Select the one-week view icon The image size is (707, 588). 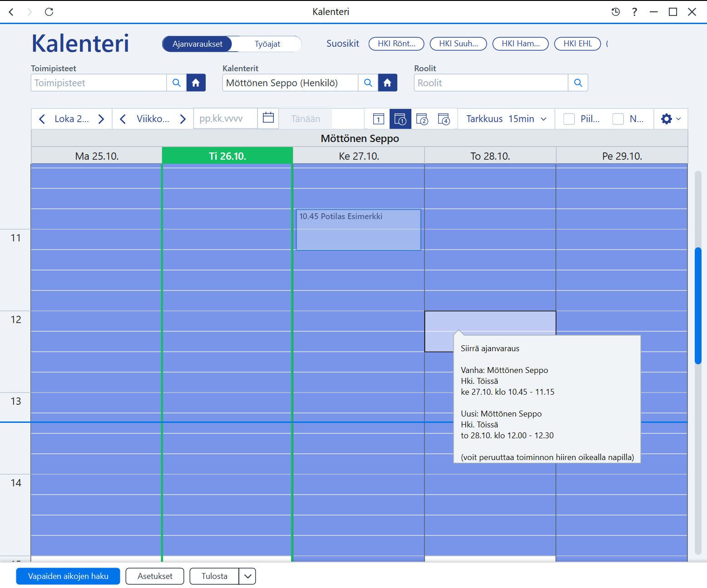[400, 119]
